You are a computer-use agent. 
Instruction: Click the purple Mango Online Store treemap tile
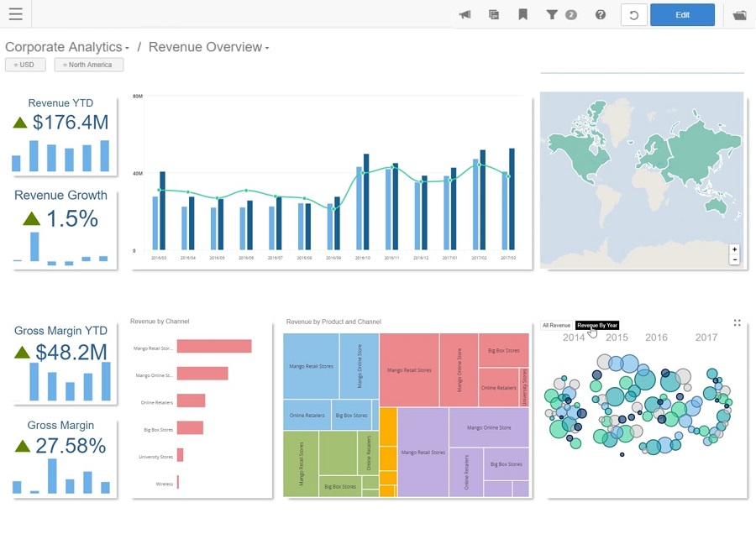pyautogui.click(x=489, y=427)
